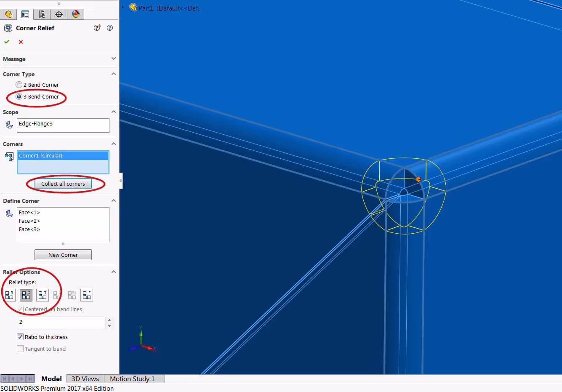Open the Help question mark icon
This screenshot has width=562, height=392.
[110, 28]
